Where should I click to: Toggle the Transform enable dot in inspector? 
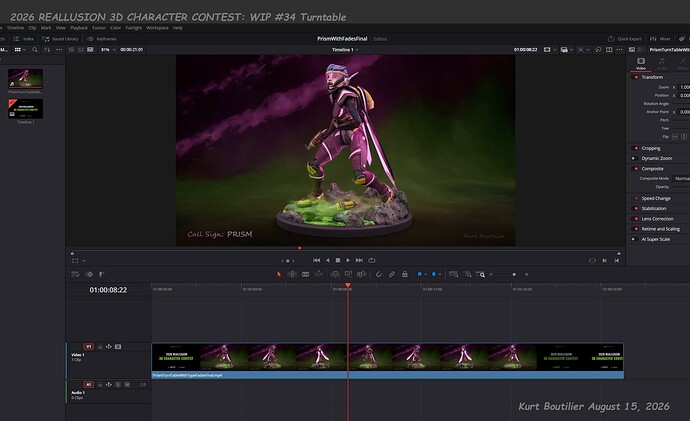coord(635,77)
